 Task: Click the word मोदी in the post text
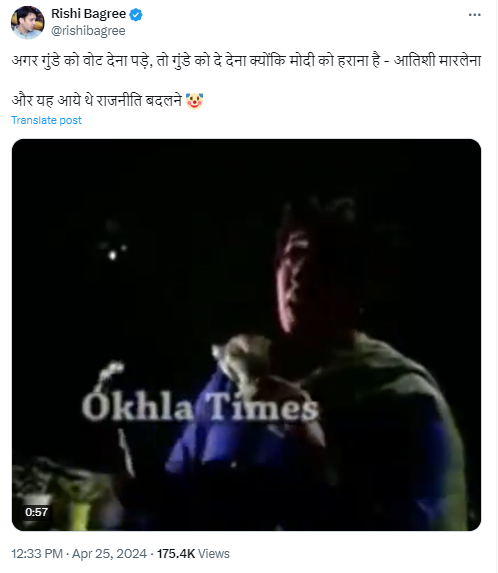pos(302,60)
